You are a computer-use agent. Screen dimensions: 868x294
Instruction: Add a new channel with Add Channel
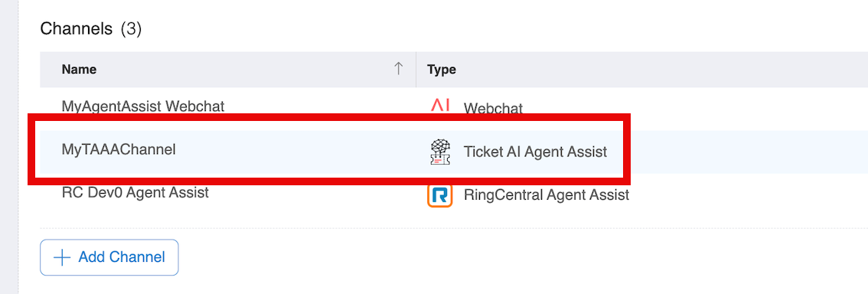coord(109,257)
